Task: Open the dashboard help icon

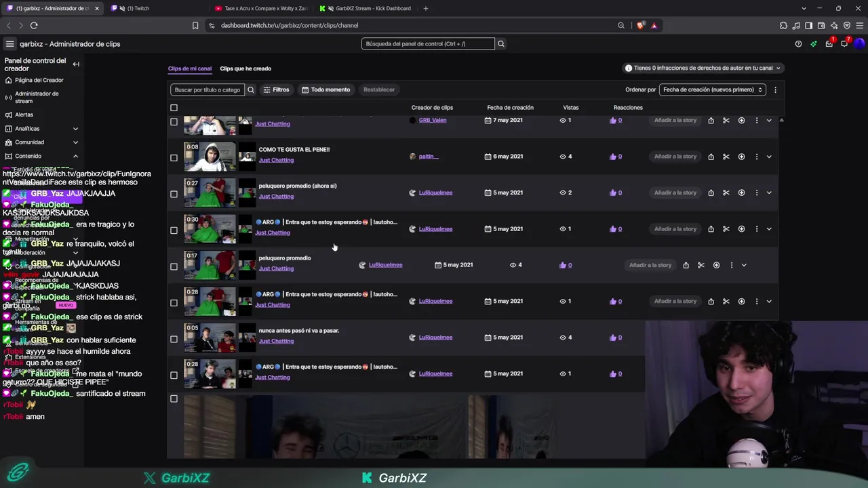Action: coord(798,44)
